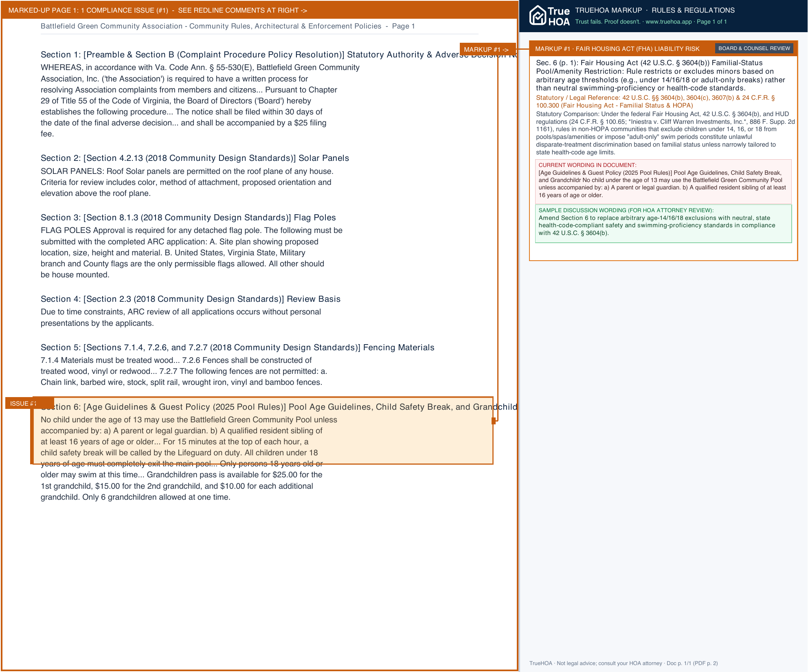The width and height of the screenshot is (808, 672).
Task: Click the 'Due to time constraints' paragraph
Action: 181,317
